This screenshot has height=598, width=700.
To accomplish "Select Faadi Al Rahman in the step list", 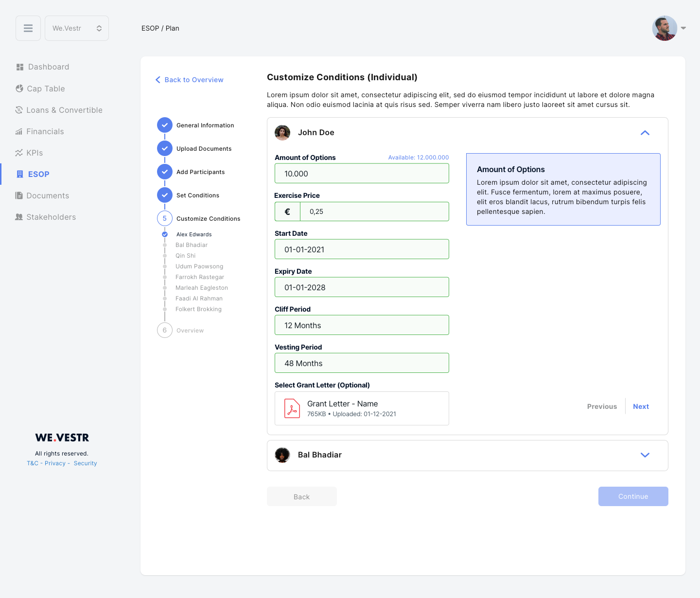I will click(x=199, y=299).
